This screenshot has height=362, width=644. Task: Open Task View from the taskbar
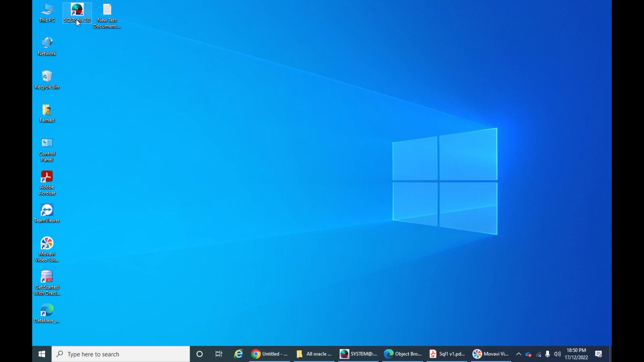click(x=219, y=354)
